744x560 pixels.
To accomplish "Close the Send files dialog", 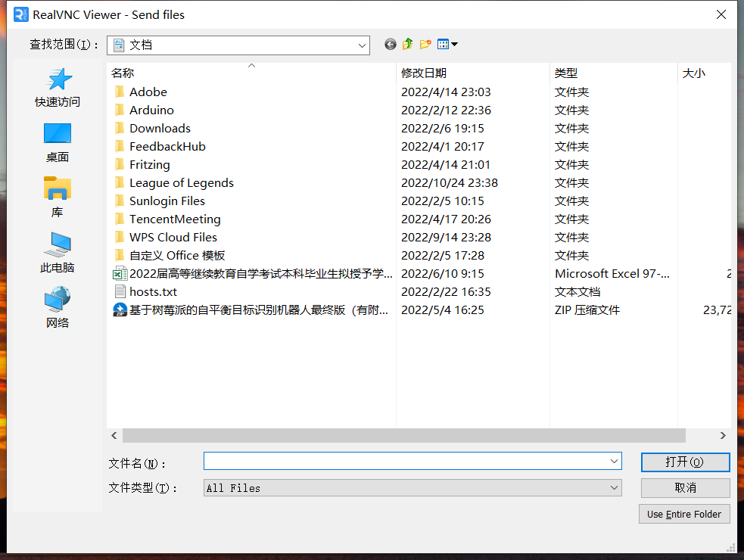I will 721,14.
